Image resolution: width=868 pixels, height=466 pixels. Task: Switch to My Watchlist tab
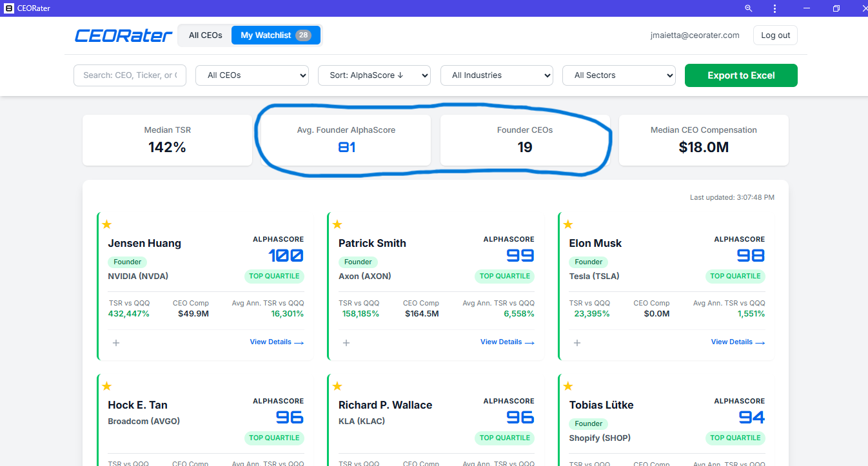[275, 35]
